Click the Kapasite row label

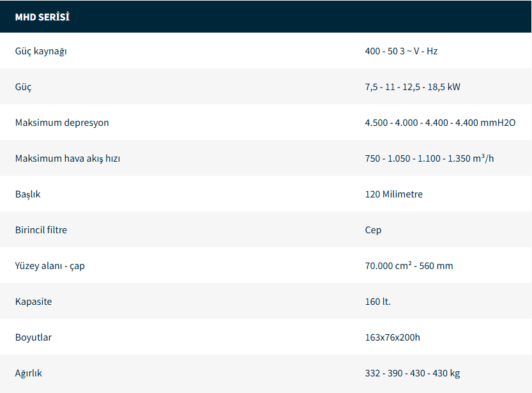tap(34, 302)
